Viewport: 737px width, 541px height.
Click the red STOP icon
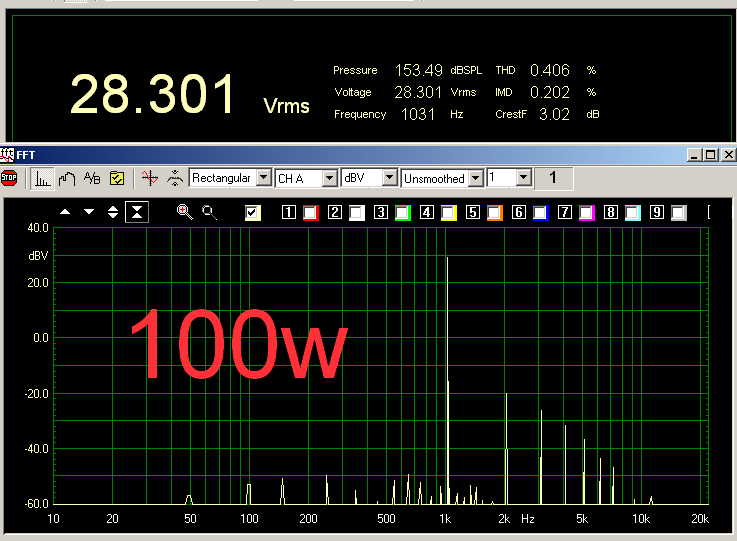click(9, 178)
